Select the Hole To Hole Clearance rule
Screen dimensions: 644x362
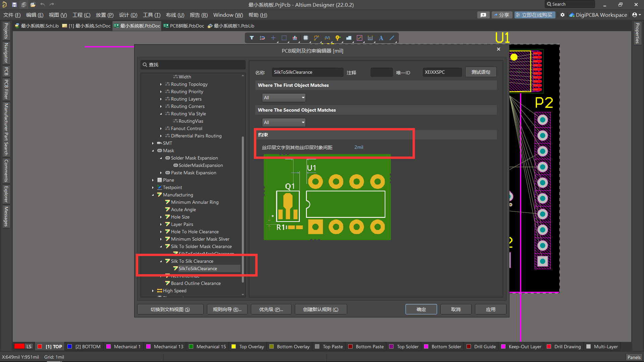195,232
